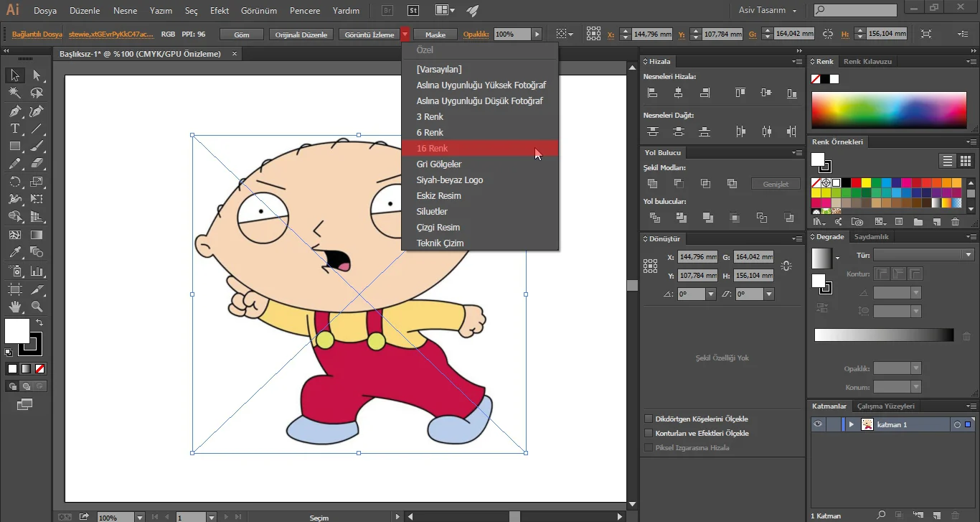
Task: Enable Dikdörtgen Köşelerini Ölçekle checkbox
Action: [x=649, y=419]
